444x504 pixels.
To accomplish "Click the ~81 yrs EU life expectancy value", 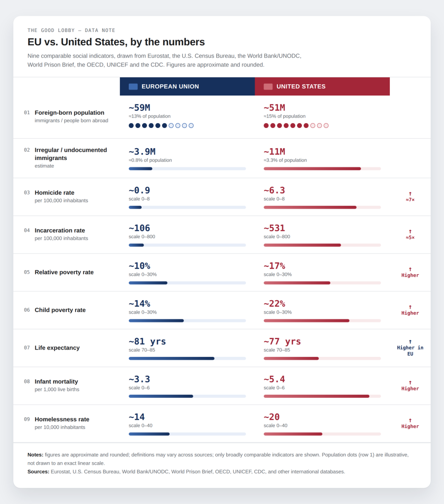I will coord(148,342).
